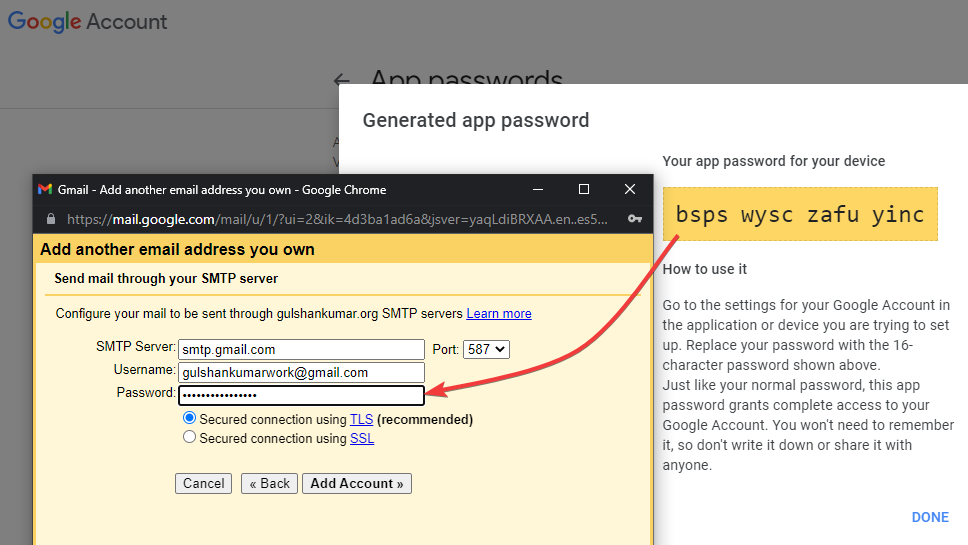The image size is (968, 545).
Task: Minimize the Gmail popup window
Action: tap(538, 189)
